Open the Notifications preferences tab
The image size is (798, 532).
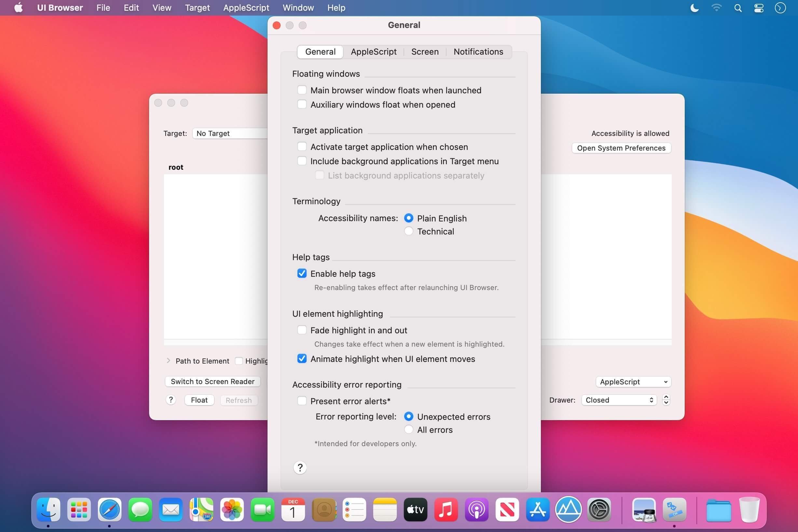[478, 52]
